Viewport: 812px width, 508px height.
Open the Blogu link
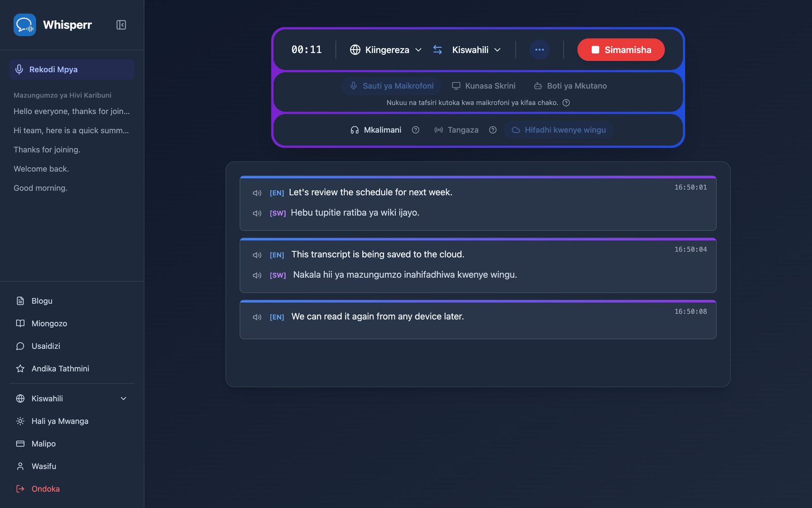pos(72,301)
